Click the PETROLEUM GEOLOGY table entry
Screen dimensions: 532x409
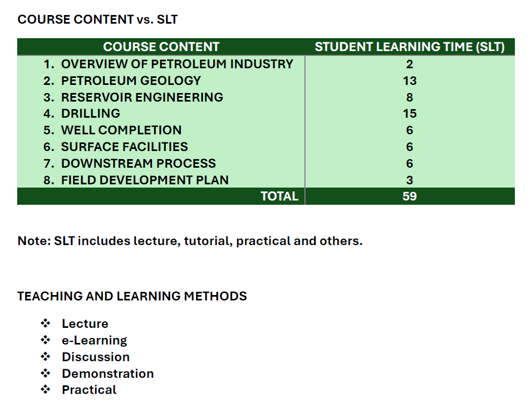pyautogui.click(x=130, y=81)
